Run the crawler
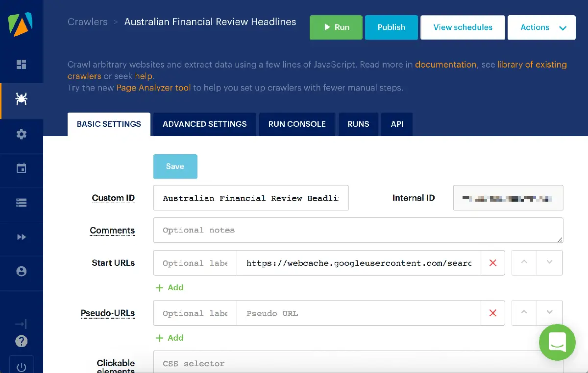 [336, 27]
